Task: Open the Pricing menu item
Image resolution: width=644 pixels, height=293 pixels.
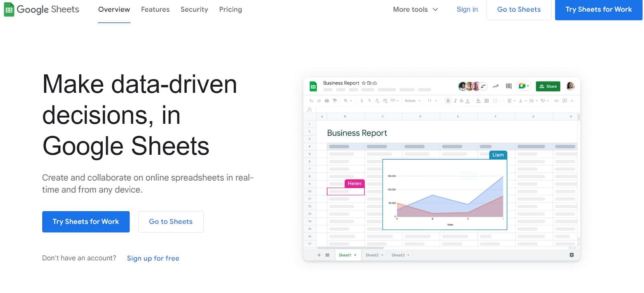Action: click(x=230, y=9)
